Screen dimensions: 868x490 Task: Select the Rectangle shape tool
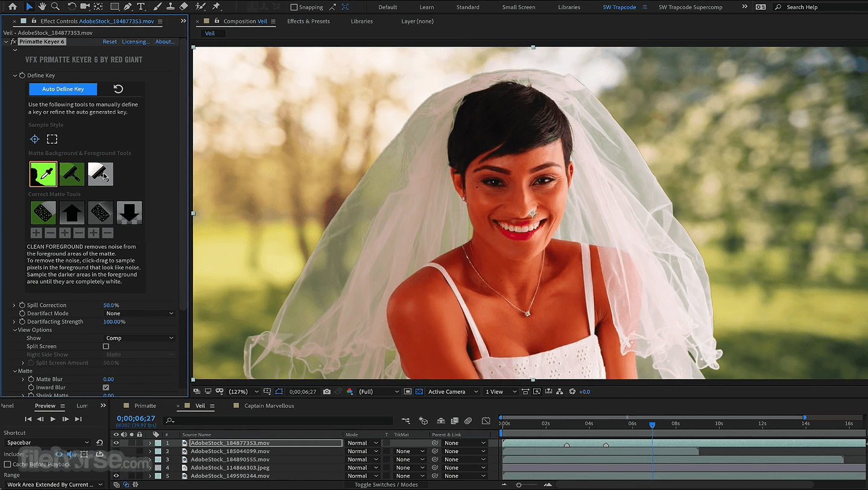[x=115, y=7]
